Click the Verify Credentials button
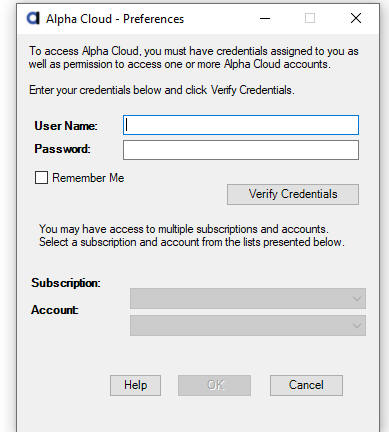 [x=293, y=194]
